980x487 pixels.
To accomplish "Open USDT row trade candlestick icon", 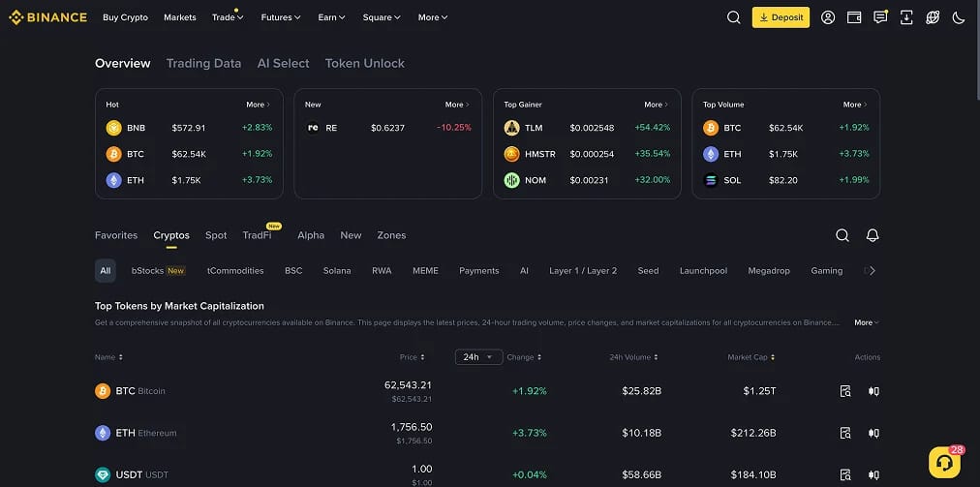I will 873,474.
